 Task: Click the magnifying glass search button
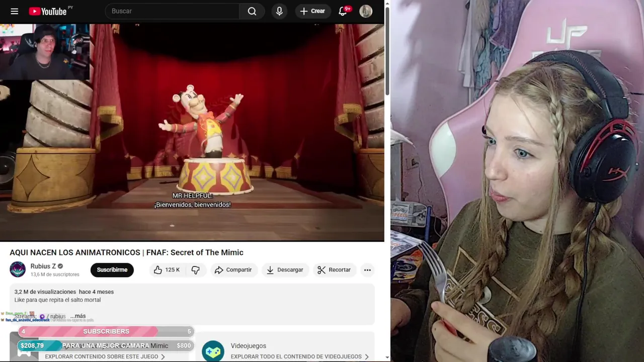point(252,11)
